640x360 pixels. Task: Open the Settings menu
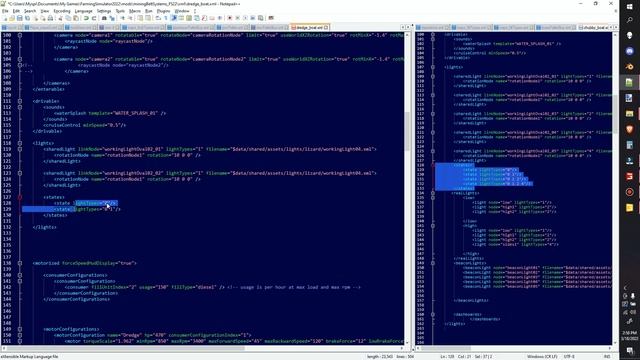pyautogui.click(x=104, y=11)
